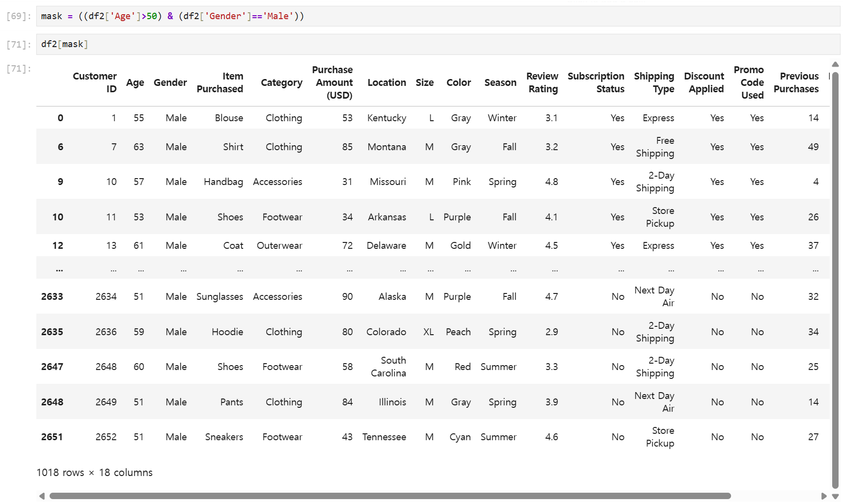Click the Tennessee location cell

[384, 437]
